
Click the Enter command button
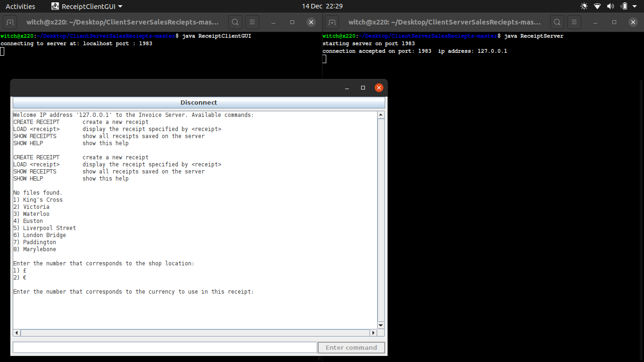click(351, 347)
